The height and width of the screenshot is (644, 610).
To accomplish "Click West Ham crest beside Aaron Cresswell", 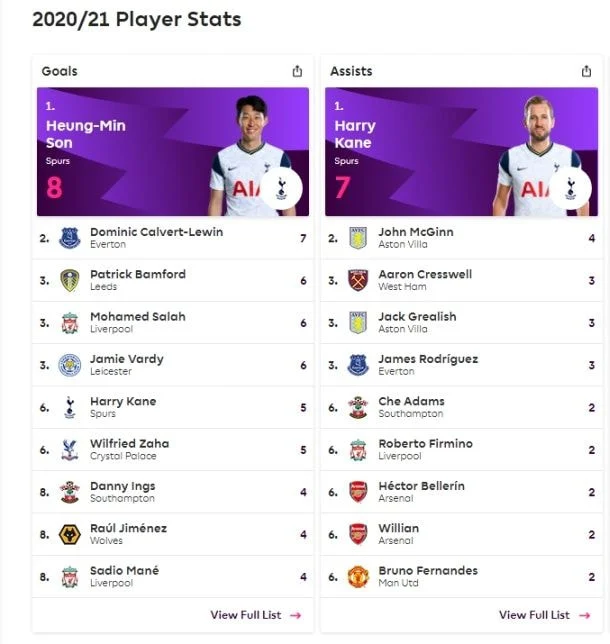I will coord(358,280).
